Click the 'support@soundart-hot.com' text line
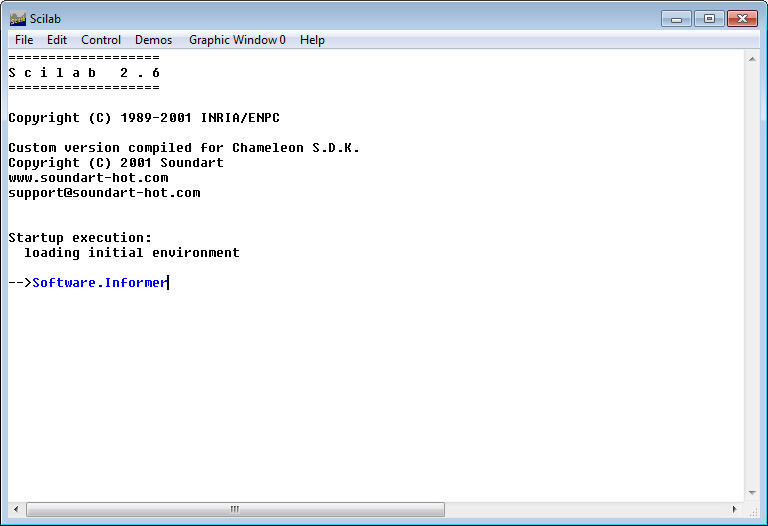 click(x=104, y=193)
